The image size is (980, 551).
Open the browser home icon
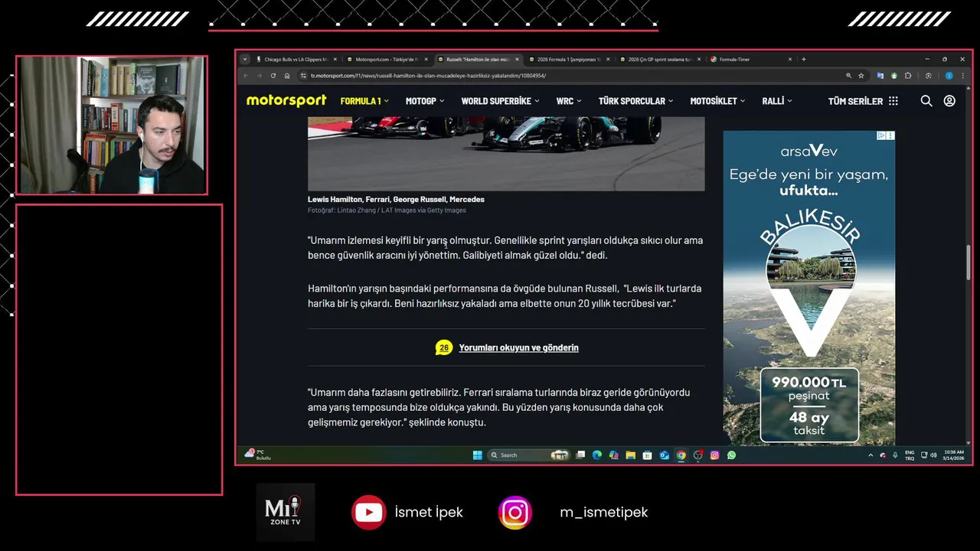pyautogui.click(x=287, y=76)
